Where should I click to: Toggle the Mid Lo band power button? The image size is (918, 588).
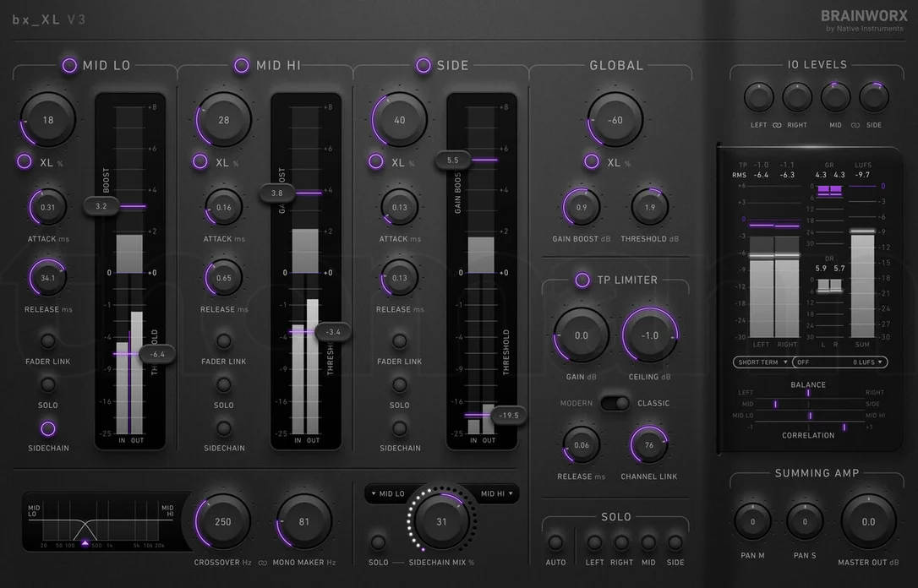pos(69,66)
